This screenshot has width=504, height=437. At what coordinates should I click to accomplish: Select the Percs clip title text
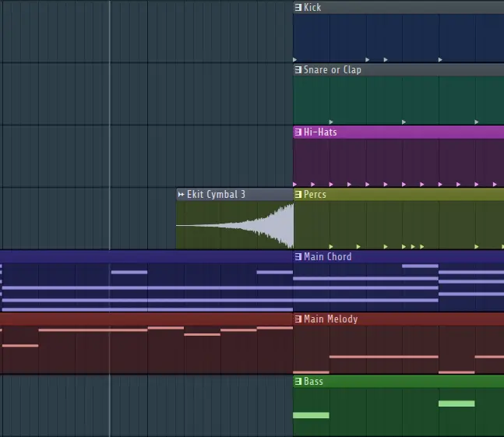(x=315, y=195)
